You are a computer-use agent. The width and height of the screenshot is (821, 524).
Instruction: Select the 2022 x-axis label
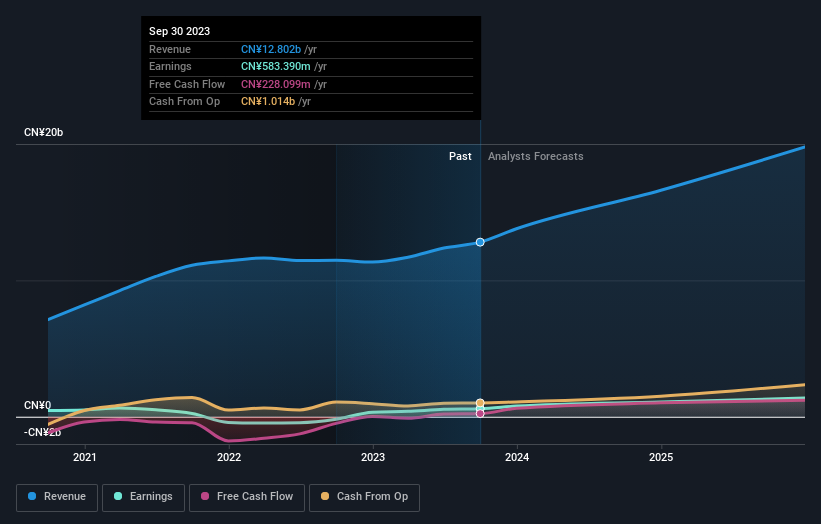point(229,458)
